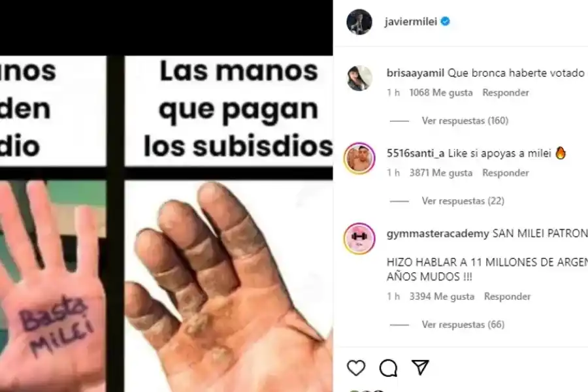The image size is (588, 392).
Task: View the brisaayamil commenter avatar
Action: pos(359,78)
